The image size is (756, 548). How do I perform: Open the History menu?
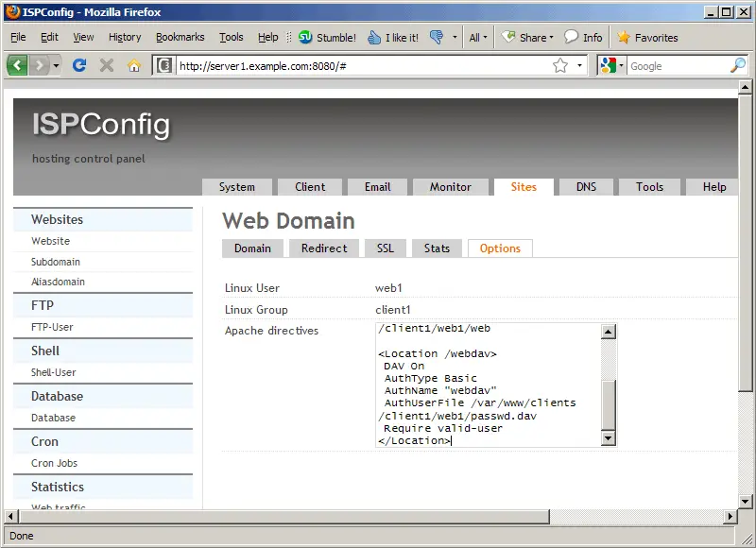125,37
